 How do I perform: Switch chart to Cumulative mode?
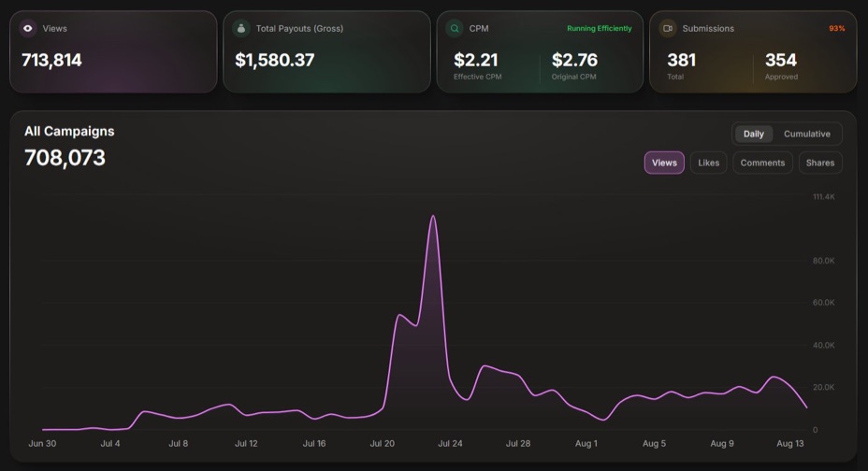(x=806, y=134)
